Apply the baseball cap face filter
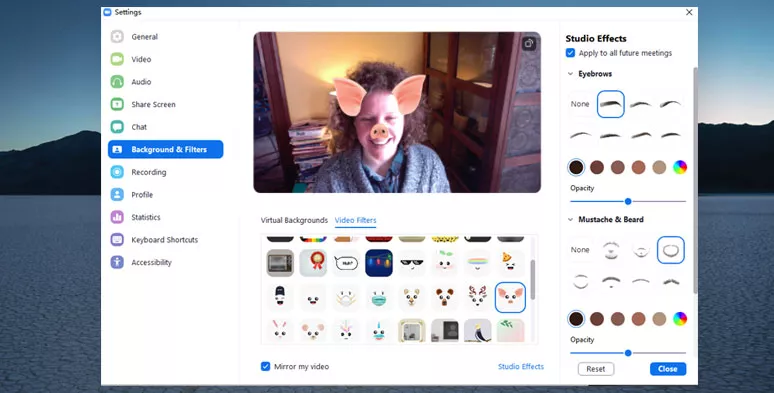774x393 pixels. click(x=280, y=297)
